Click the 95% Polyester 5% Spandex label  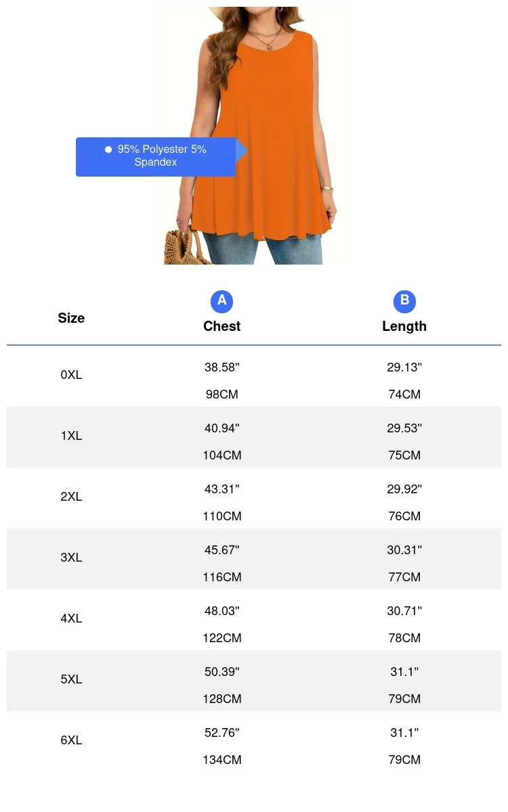click(x=161, y=156)
